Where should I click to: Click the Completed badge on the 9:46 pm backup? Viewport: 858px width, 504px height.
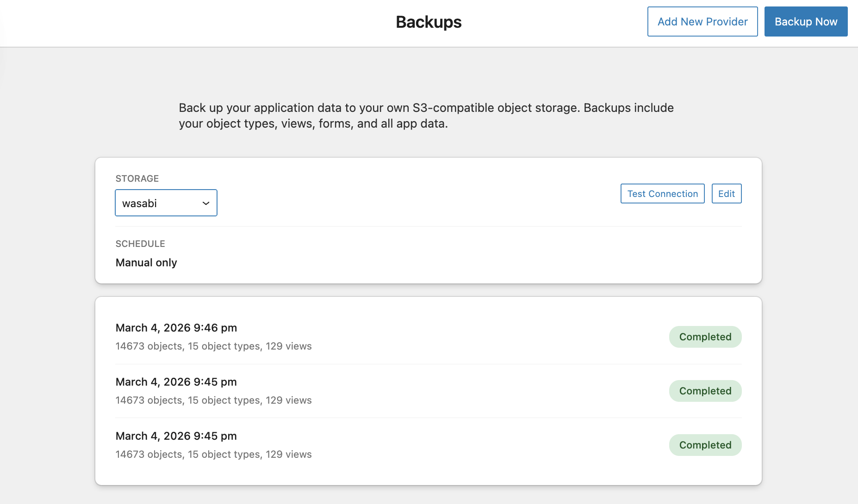pos(705,337)
